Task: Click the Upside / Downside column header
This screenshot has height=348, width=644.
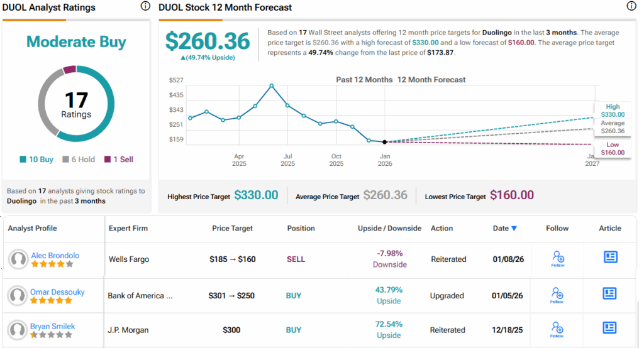Action: click(389, 229)
